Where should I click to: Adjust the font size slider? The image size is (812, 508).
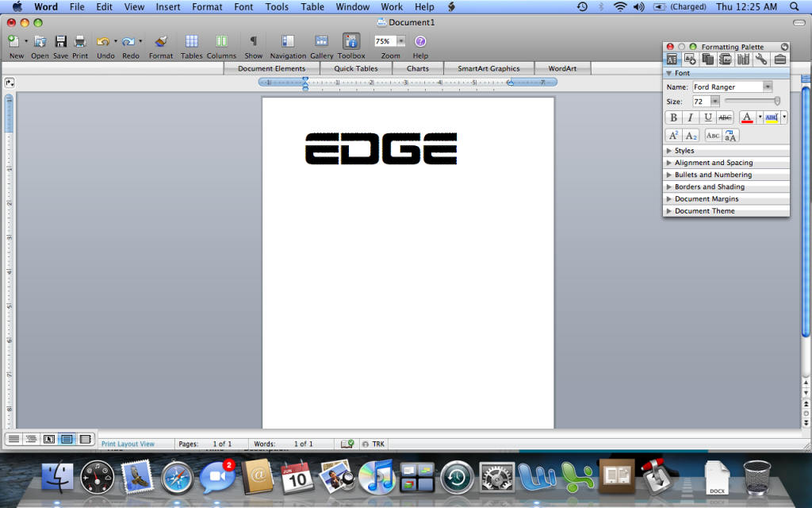pyautogui.click(x=777, y=101)
